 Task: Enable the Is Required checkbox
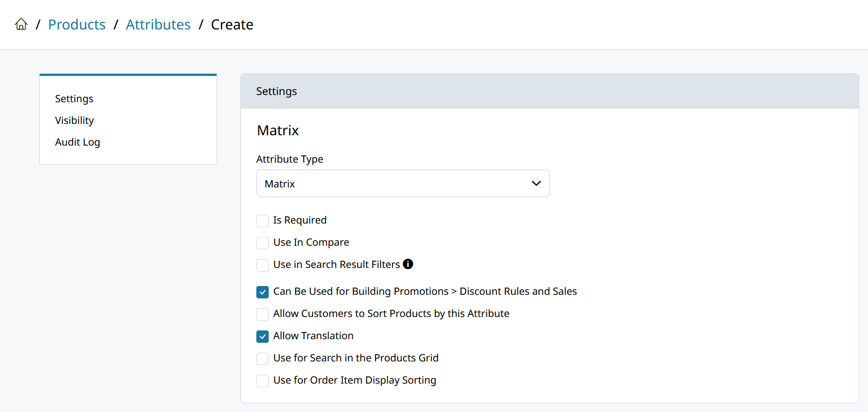click(263, 221)
